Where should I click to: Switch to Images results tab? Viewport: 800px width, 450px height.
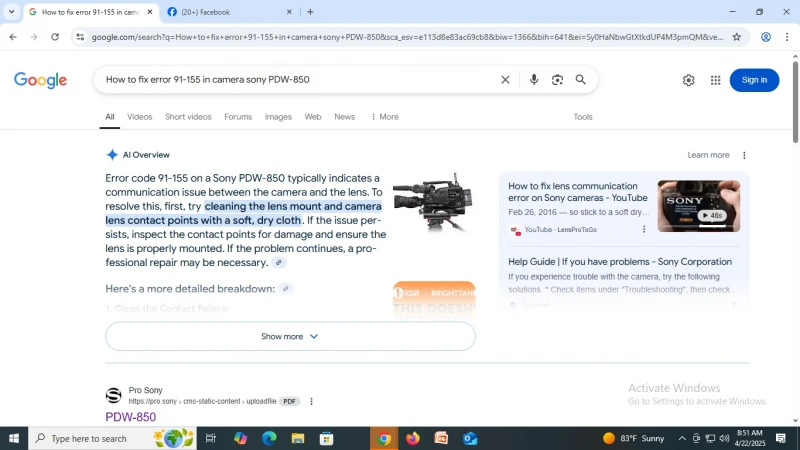pyautogui.click(x=278, y=117)
